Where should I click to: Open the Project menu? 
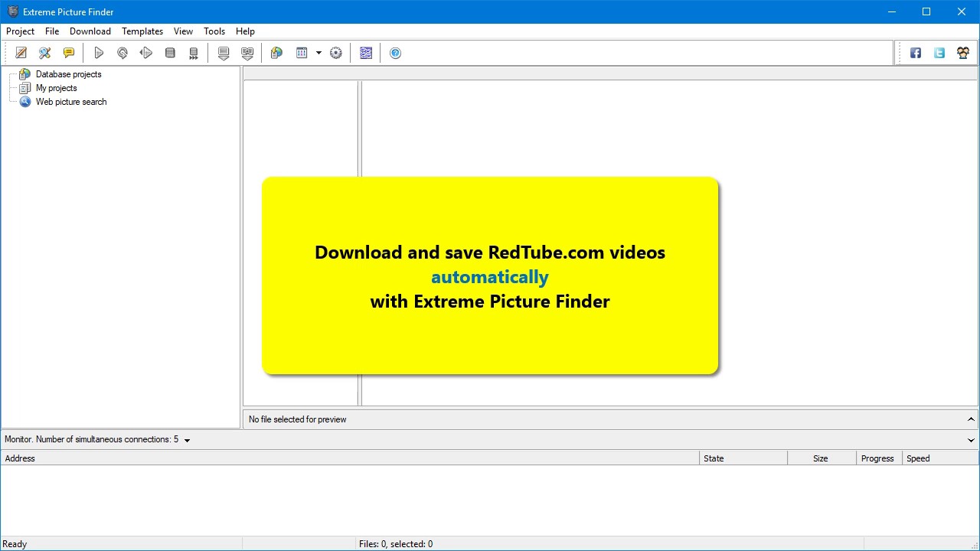click(21, 31)
